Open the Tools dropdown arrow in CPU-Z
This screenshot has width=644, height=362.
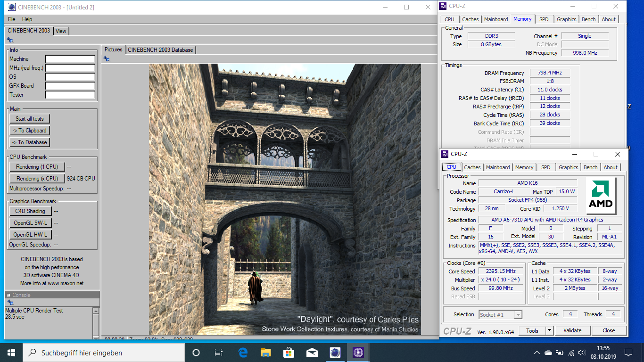pyautogui.click(x=549, y=330)
